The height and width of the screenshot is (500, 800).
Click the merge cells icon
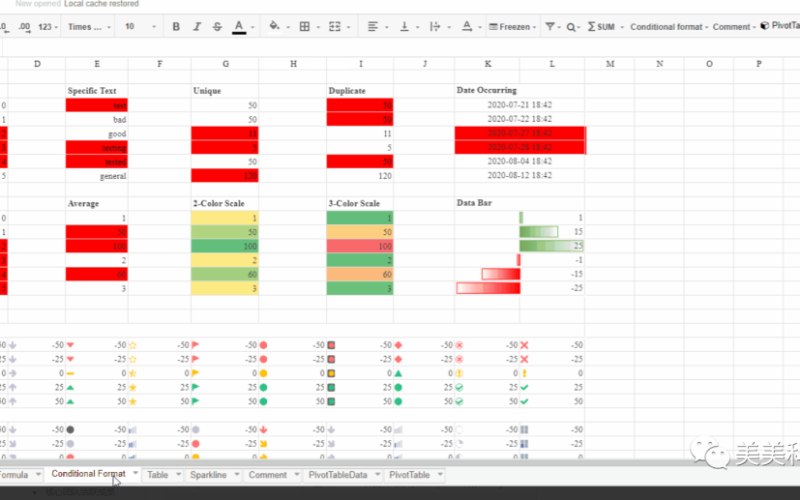tap(335, 27)
